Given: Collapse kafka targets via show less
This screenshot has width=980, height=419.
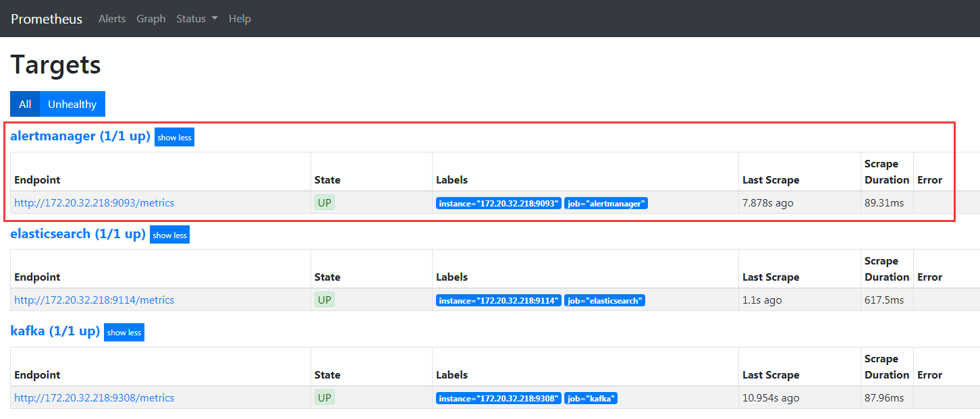Looking at the screenshot, I should [124, 332].
